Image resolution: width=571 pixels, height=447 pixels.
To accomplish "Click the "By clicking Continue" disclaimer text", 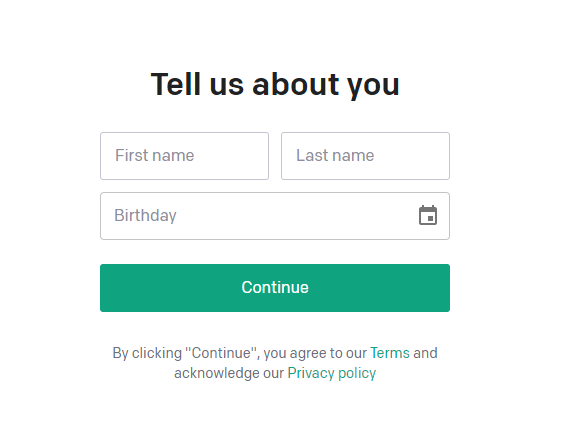I will coord(275,363).
